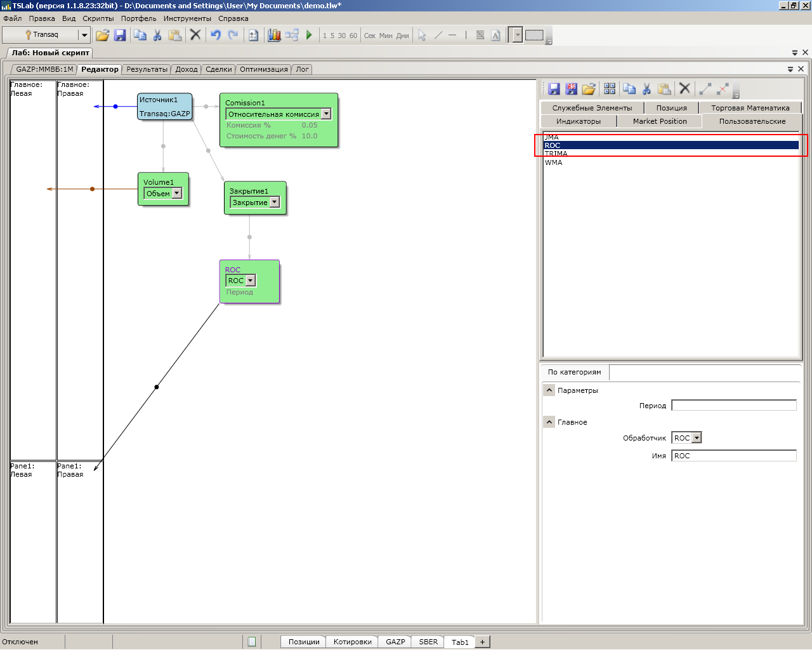Click the select-all grid icon in editor toolbar
The image size is (812, 650).
pyautogui.click(x=610, y=89)
